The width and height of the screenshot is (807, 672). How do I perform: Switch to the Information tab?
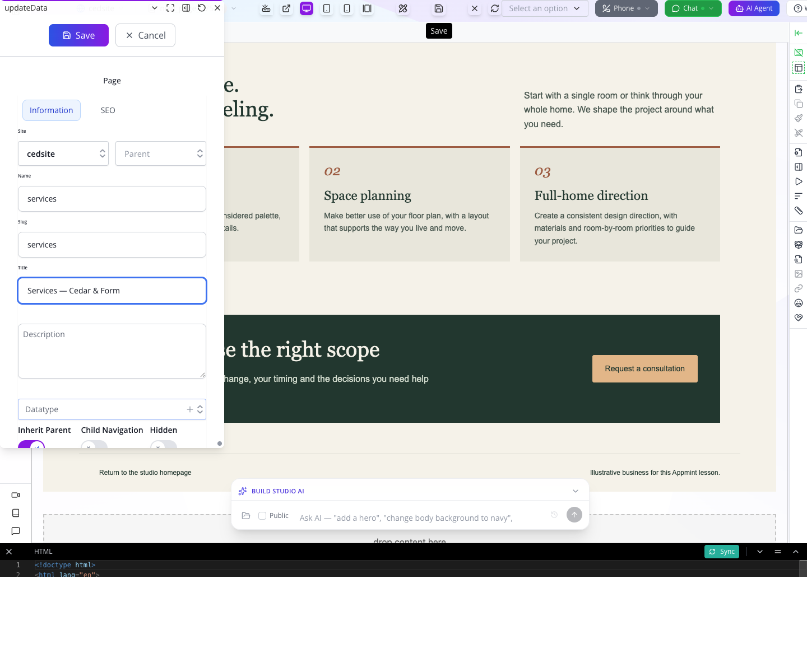point(52,110)
